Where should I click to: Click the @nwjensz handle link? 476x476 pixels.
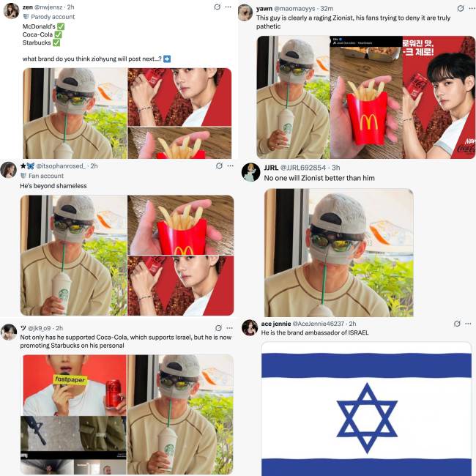pyautogui.click(x=48, y=7)
